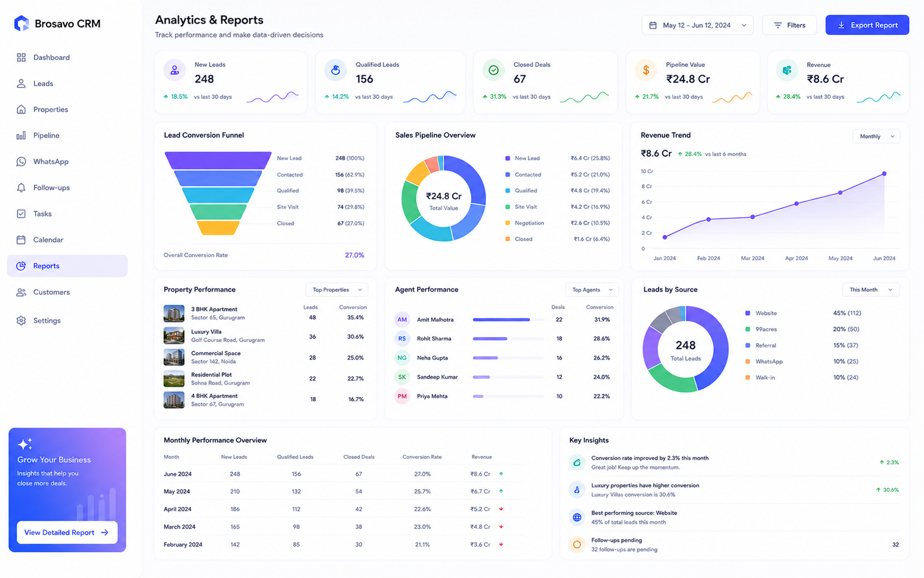Click the June 2024 revenue up arrow

pos(501,474)
